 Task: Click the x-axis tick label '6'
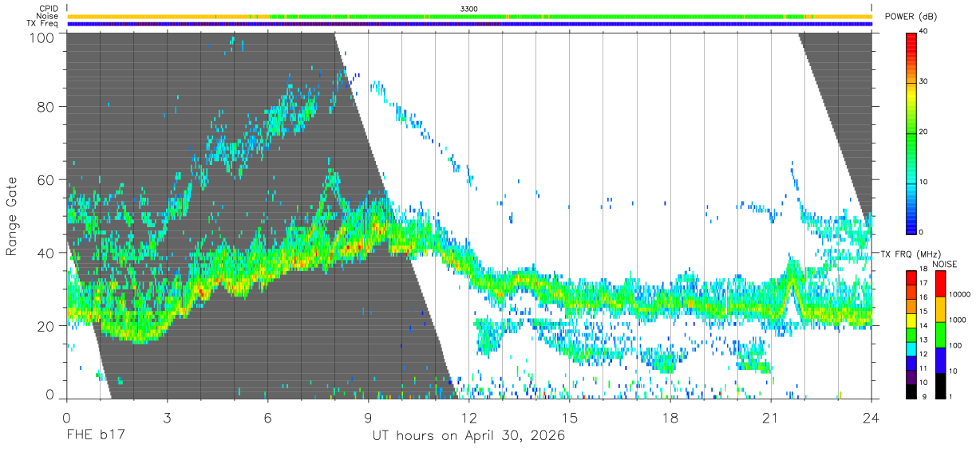(x=268, y=418)
